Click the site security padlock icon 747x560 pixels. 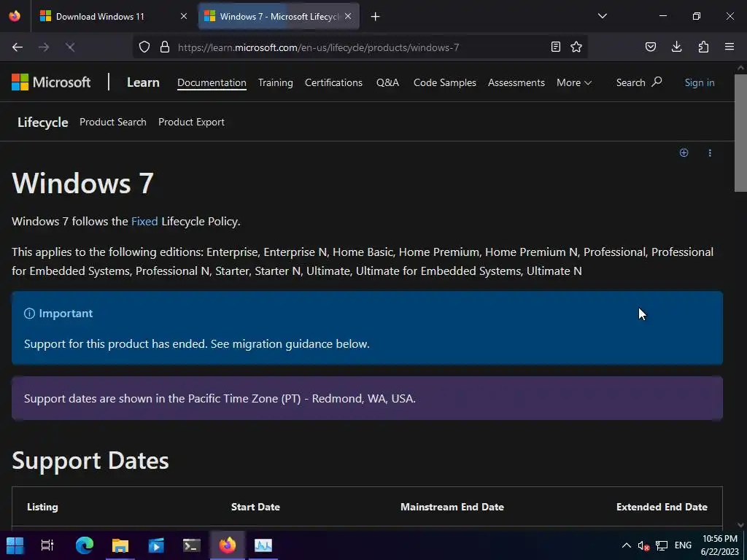165,47
